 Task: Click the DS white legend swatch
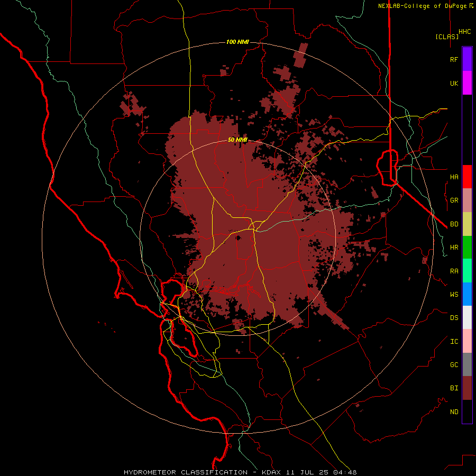467,317
